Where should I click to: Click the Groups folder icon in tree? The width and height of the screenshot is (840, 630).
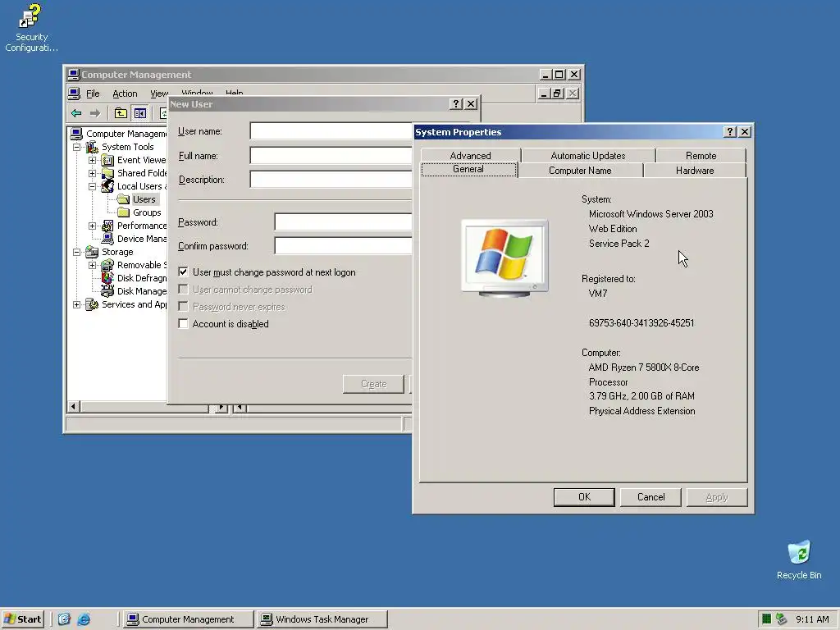pyautogui.click(x=123, y=212)
